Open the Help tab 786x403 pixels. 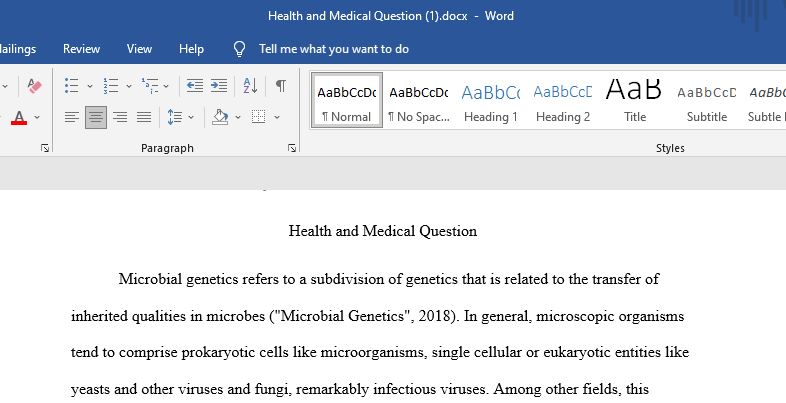[x=191, y=49]
